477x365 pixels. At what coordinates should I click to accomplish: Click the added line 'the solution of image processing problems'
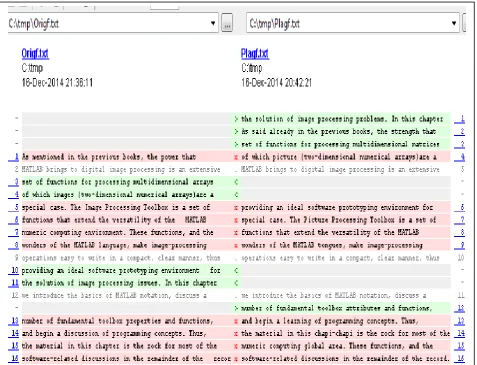(341, 119)
